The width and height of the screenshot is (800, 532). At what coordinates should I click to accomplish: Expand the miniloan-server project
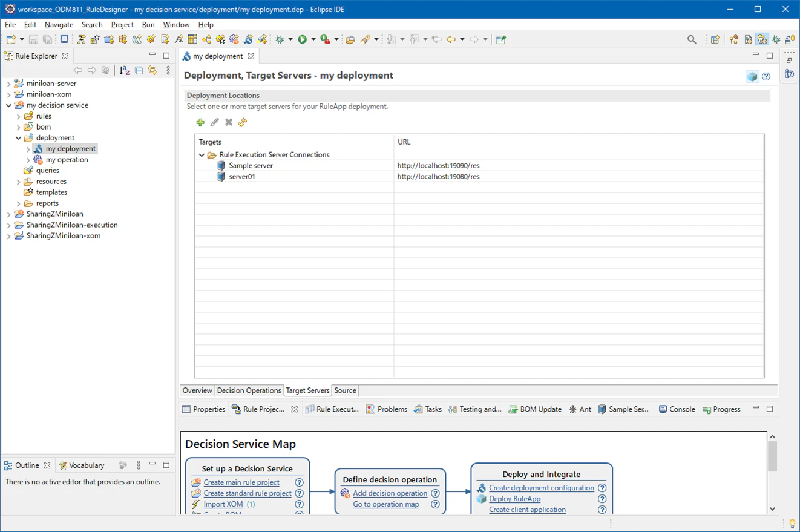(8, 84)
